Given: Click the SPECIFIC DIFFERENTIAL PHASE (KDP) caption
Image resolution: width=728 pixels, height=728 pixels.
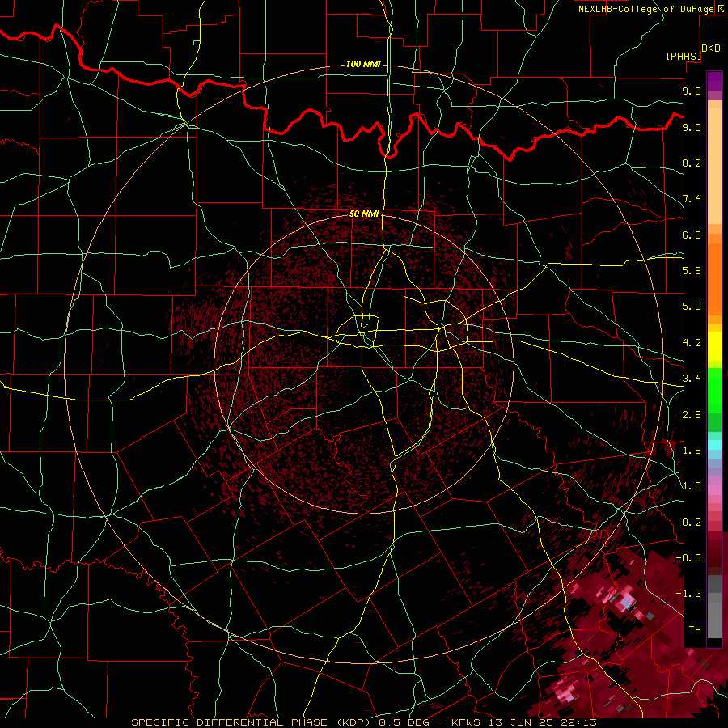Looking at the screenshot, I should tap(253, 722).
